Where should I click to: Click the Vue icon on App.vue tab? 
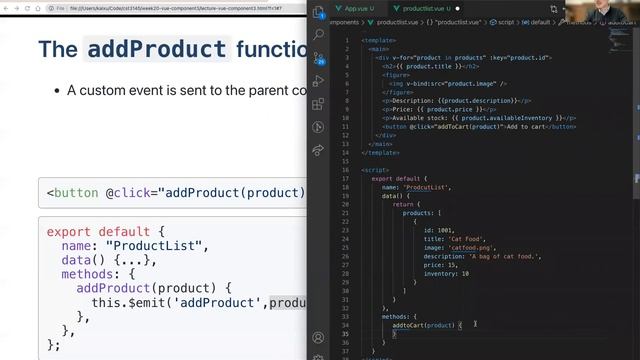click(x=338, y=8)
